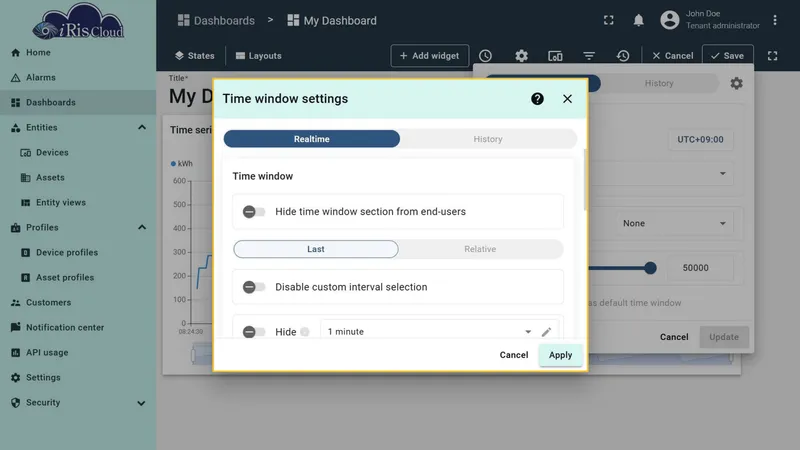800x450 pixels.
Task: Switch to History tab in background panel
Action: [659, 83]
